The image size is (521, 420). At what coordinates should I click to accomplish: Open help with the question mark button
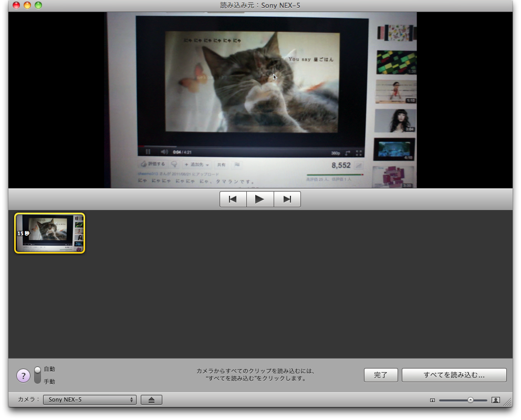click(x=23, y=376)
